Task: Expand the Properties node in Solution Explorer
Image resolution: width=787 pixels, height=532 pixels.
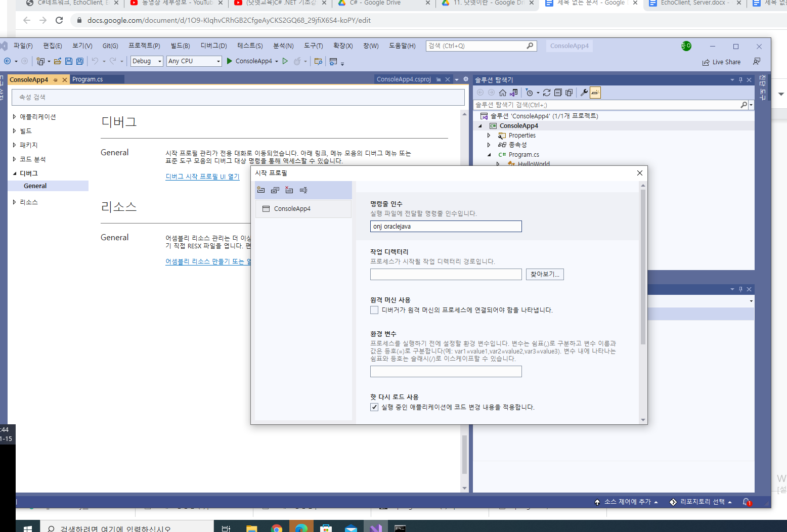Action: tap(489, 136)
